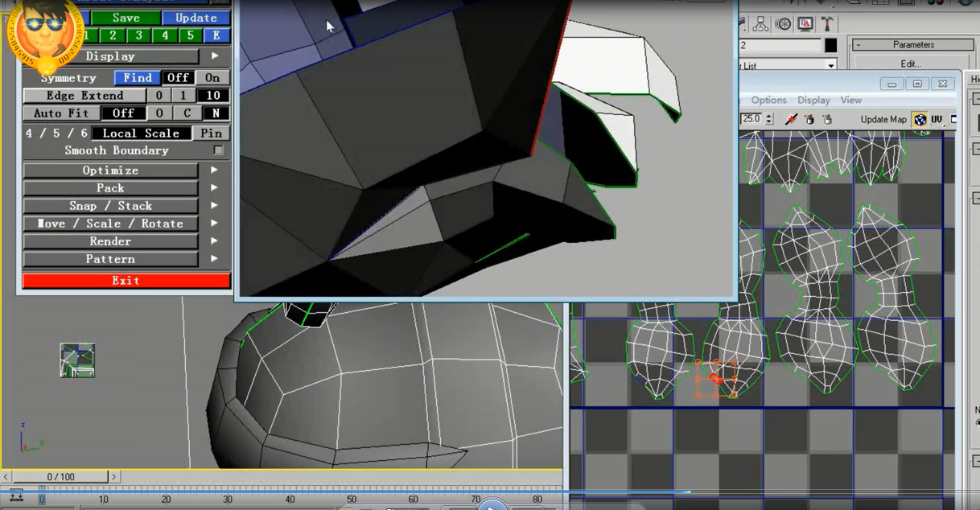Select preset slot 1
The image size is (980, 510).
coord(86,35)
